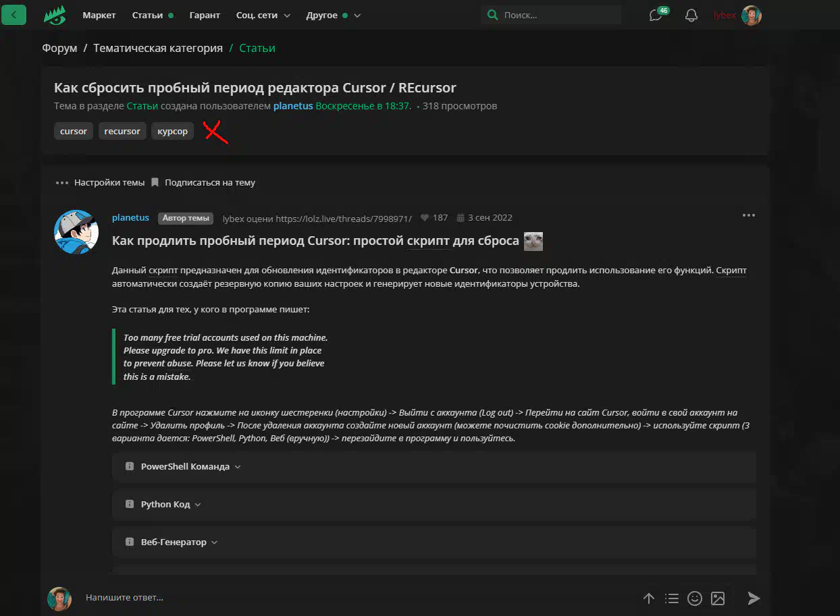Click the cat emoji in post heading
Screen dimensions: 840x616
click(533, 241)
